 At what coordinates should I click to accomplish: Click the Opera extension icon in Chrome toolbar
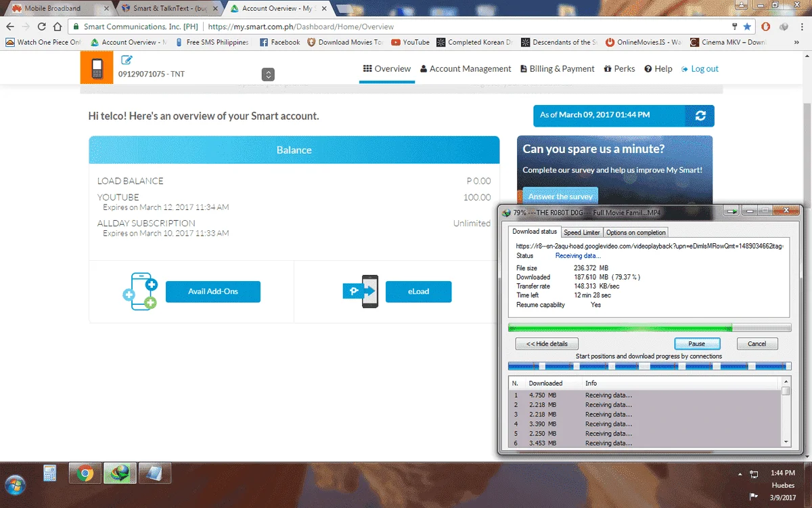tap(766, 26)
